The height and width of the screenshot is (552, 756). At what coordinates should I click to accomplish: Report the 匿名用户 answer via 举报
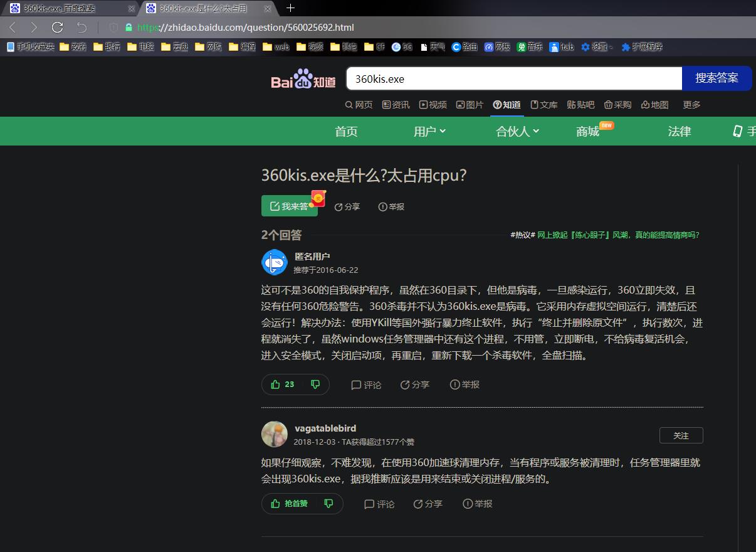465,385
